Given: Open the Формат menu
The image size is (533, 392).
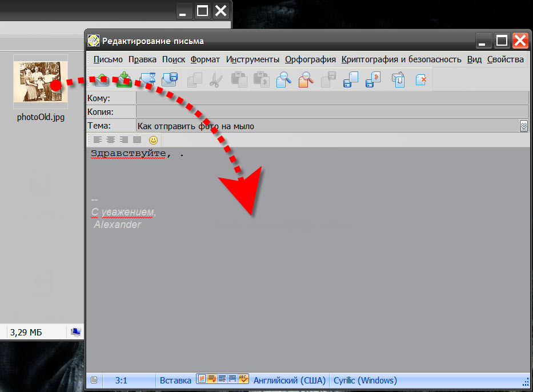Looking at the screenshot, I should coord(205,59).
